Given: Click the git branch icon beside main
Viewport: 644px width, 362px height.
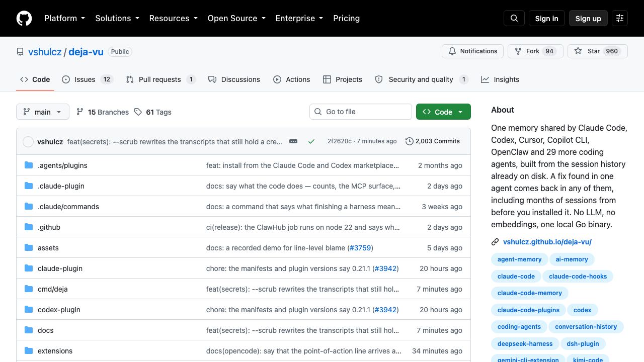Looking at the screenshot, I should tap(27, 112).
